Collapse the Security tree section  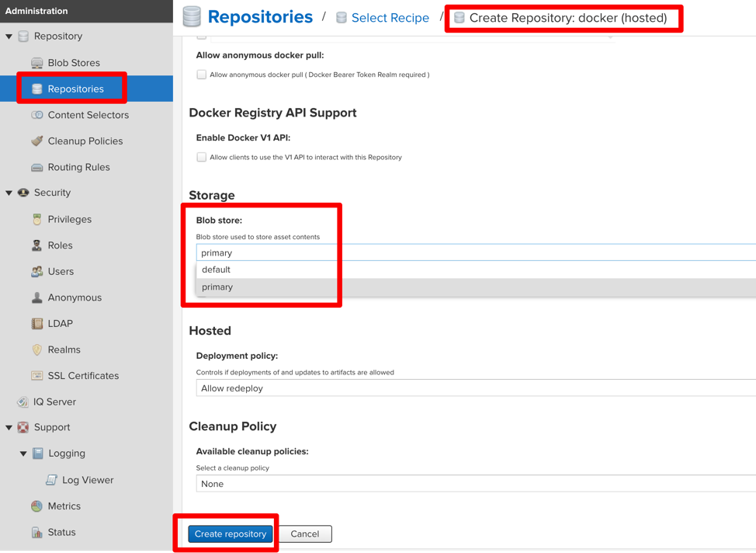tap(9, 193)
